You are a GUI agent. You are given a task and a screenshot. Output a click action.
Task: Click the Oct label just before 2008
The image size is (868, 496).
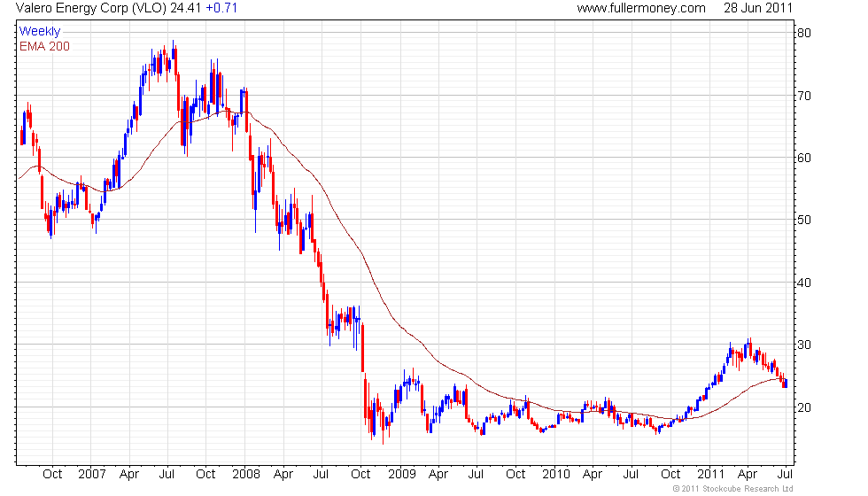[x=205, y=475]
